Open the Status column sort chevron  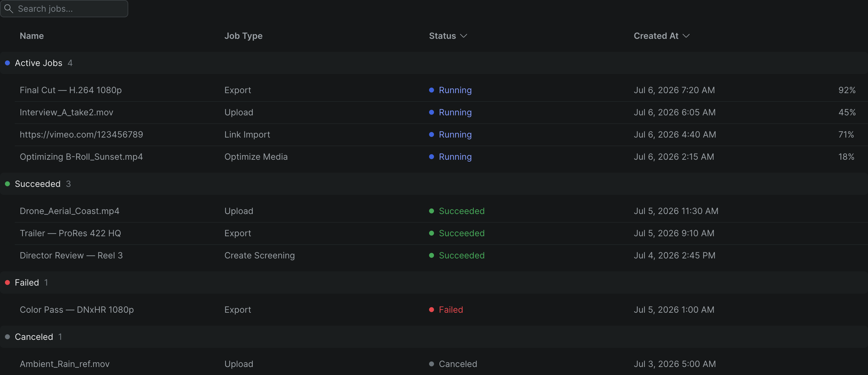click(464, 36)
